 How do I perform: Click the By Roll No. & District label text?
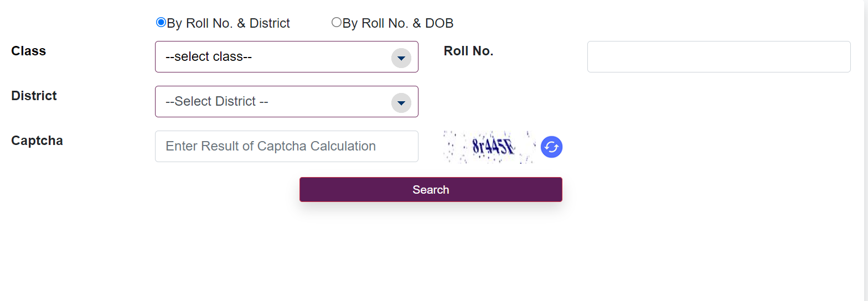tap(228, 23)
